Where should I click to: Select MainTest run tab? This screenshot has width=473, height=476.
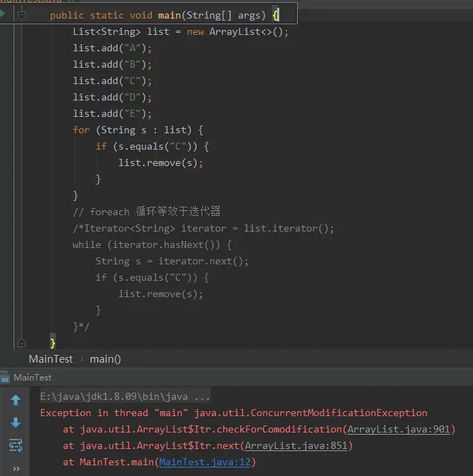[33, 378]
